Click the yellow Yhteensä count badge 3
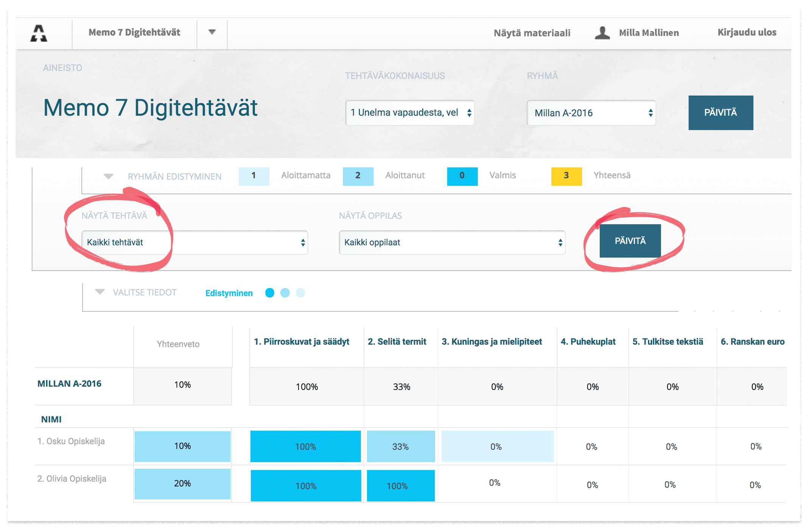This screenshot has width=809, height=532. pos(566,176)
